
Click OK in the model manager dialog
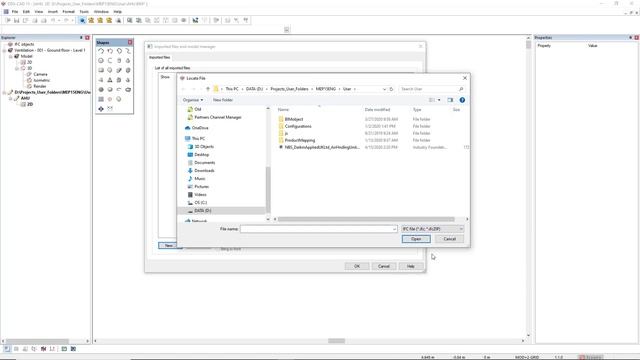coord(357,266)
